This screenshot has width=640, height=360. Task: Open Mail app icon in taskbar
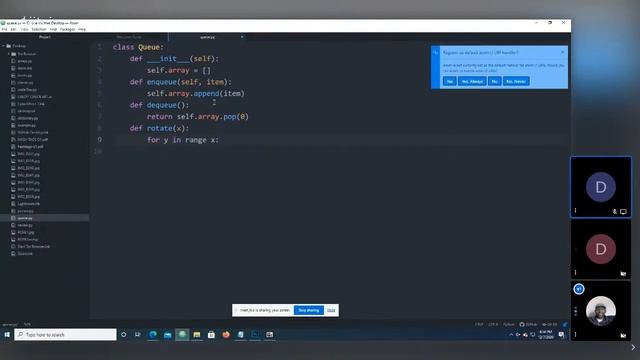click(167, 335)
